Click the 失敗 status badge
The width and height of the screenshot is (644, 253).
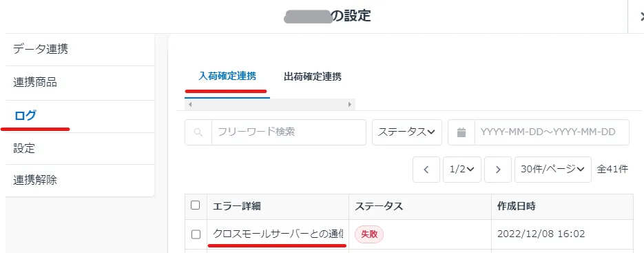pos(368,234)
